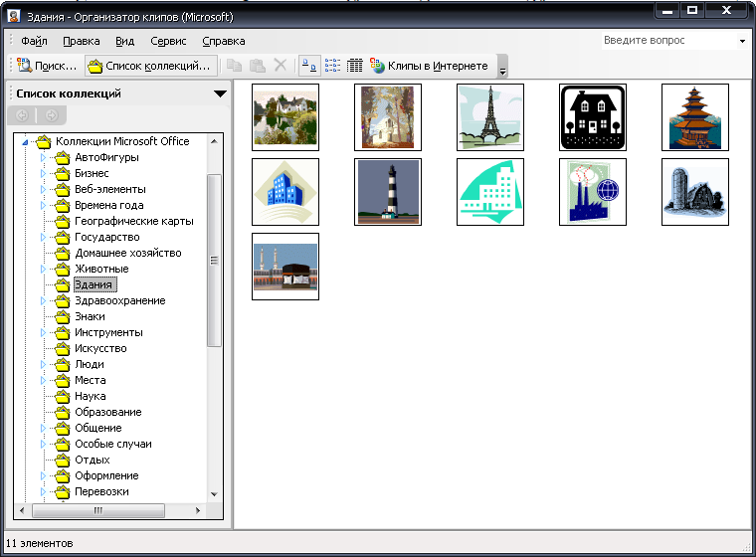Screen dimensions: 756x557
Task: Open the Сервис menu
Action: click(168, 41)
